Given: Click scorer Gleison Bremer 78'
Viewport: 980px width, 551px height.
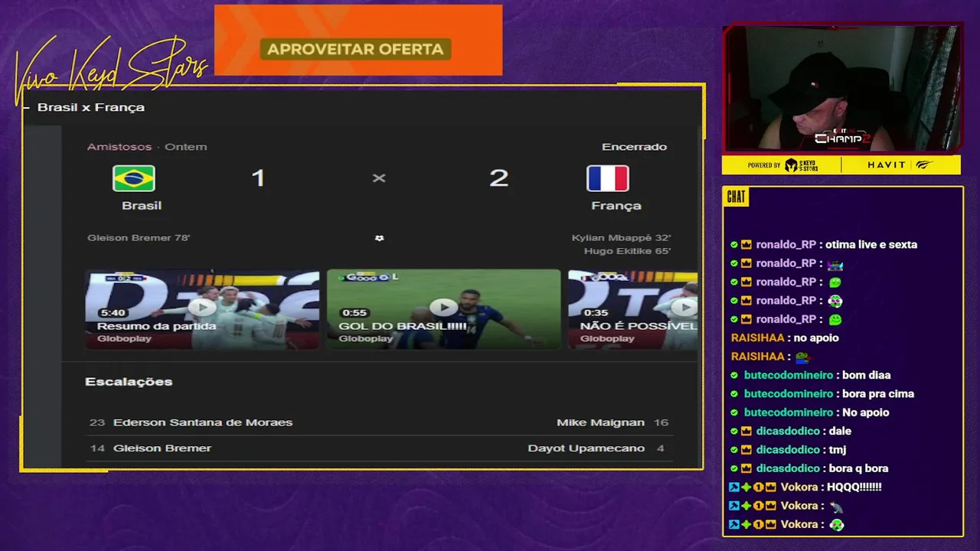Looking at the screenshot, I should 139,238.
